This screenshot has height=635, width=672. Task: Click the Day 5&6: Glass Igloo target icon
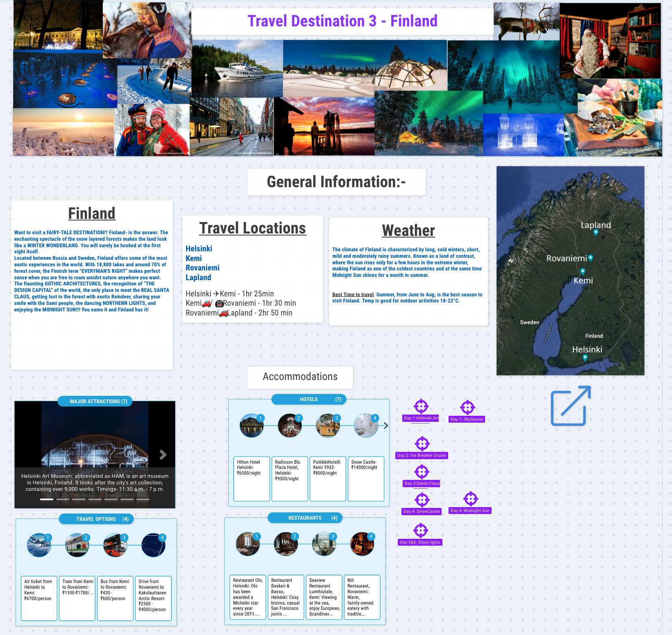coord(421,530)
